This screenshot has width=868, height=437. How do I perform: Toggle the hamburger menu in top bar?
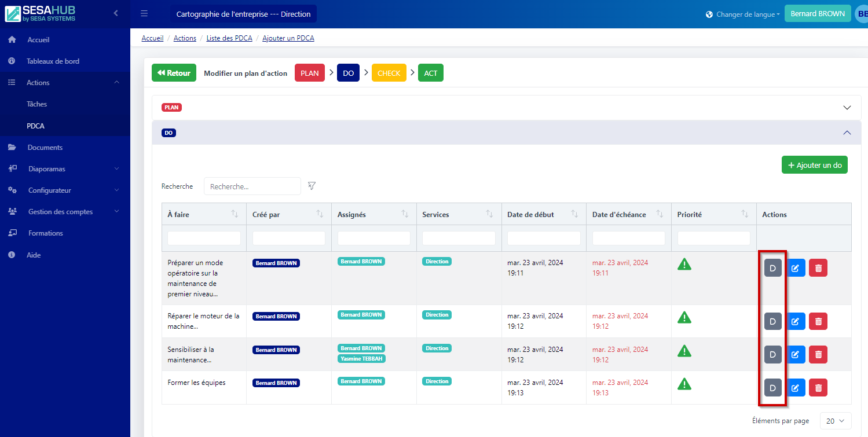point(144,14)
